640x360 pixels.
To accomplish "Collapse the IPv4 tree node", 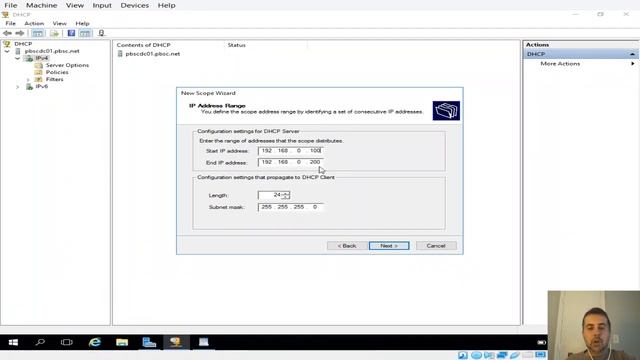I will tap(18, 58).
